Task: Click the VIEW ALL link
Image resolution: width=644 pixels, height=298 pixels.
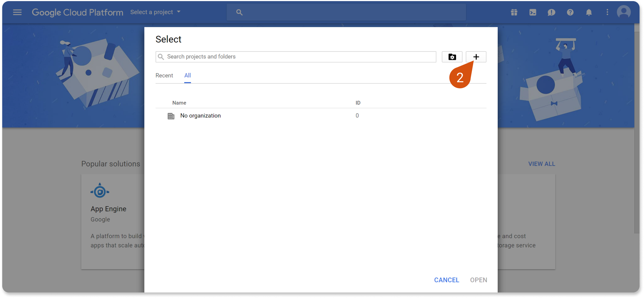Action: [x=541, y=164]
